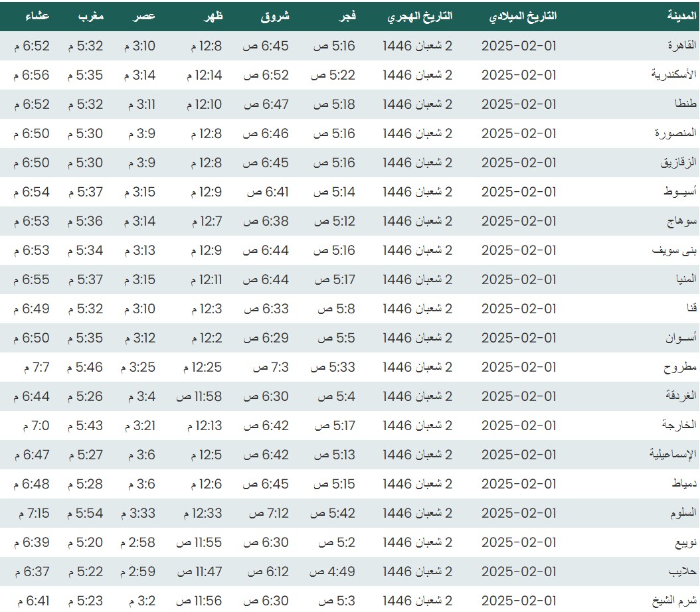Select the Hijri date in the الغردقة row
This screenshot has height=612, width=700.
click(417, 396)
